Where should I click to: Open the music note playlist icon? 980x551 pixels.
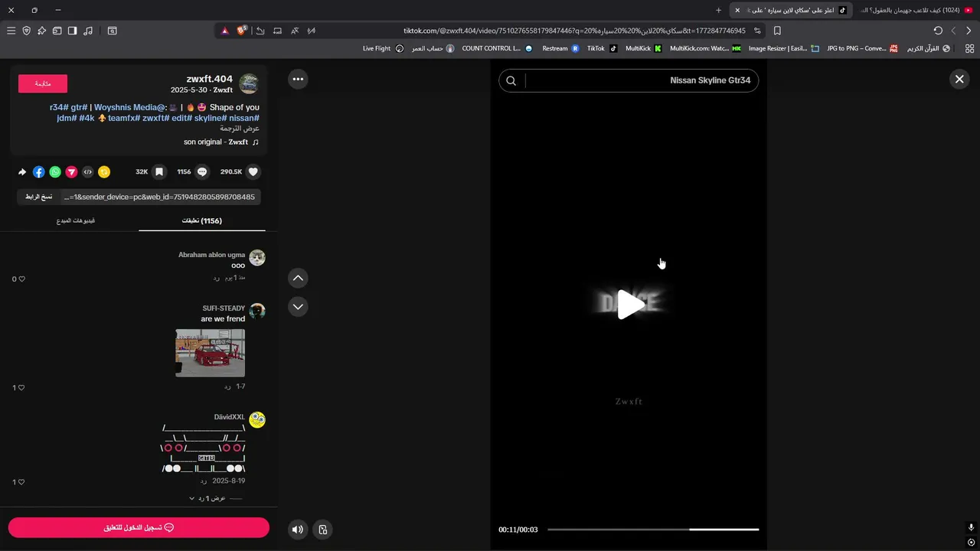coord(88,31)
